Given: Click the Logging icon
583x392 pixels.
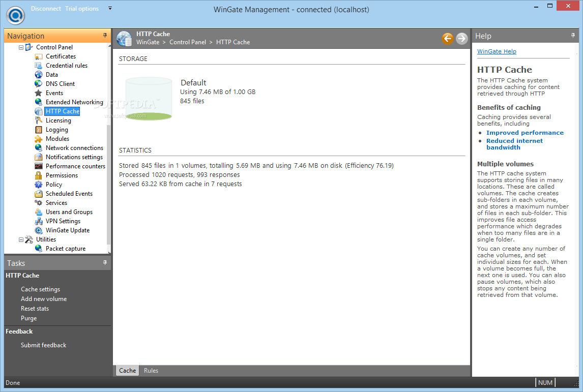Looking at the screenshot, I should pyautogui.click(x=38, y=129).
